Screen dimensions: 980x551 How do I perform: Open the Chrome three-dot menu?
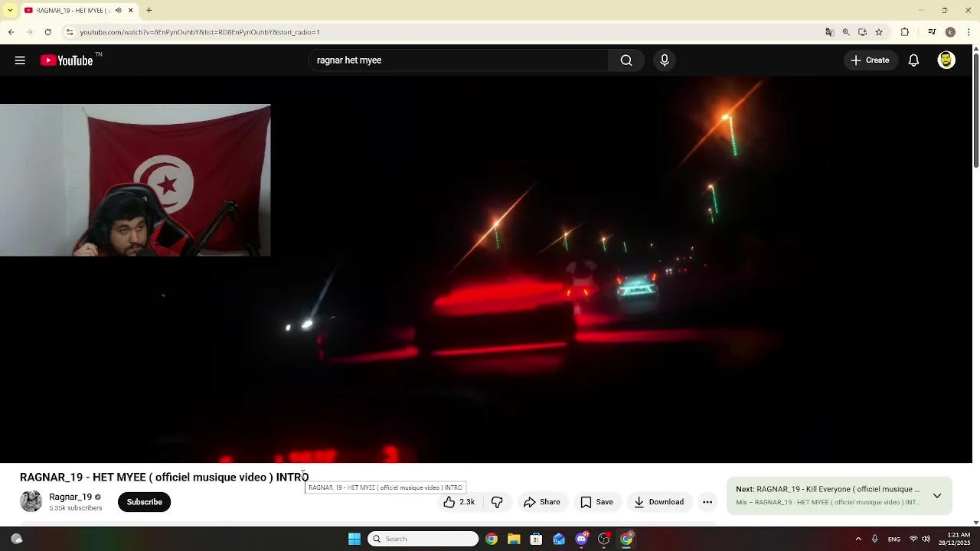point(969,32)
